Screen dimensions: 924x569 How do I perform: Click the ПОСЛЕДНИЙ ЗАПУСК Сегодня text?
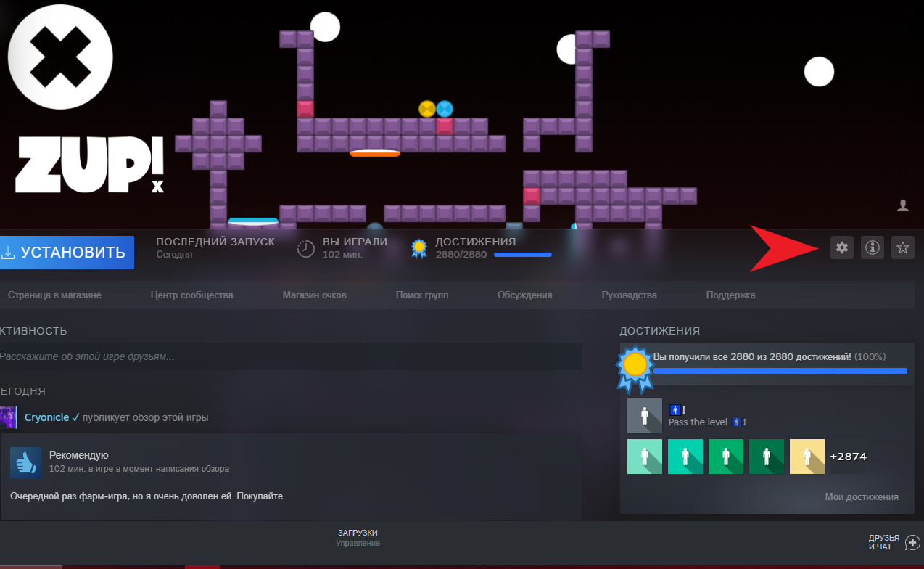click(215, 247)
